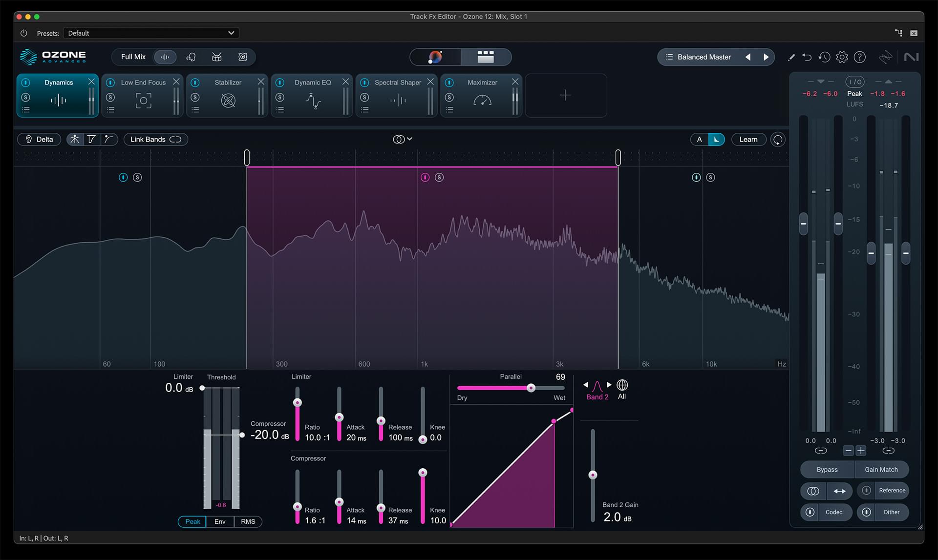Open the Master Assistant colorful orb view
This screenshot has height=560, width=938.
pyautogui.click(x=435, y=57)
